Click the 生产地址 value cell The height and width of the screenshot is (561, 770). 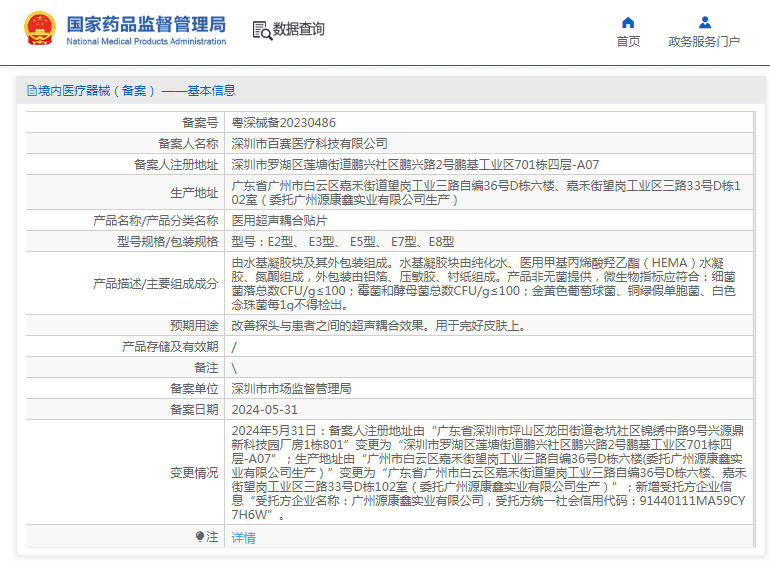(x=489, y=193)
